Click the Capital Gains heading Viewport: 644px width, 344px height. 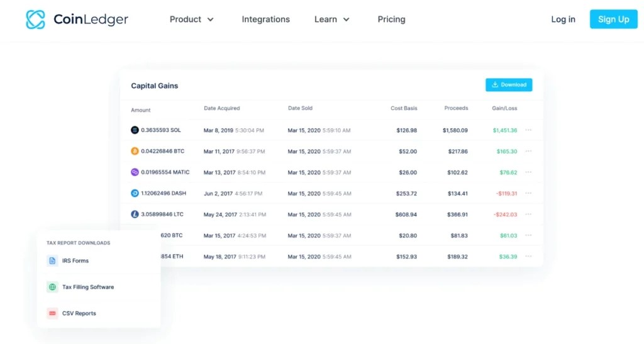(x=155, y=86)
